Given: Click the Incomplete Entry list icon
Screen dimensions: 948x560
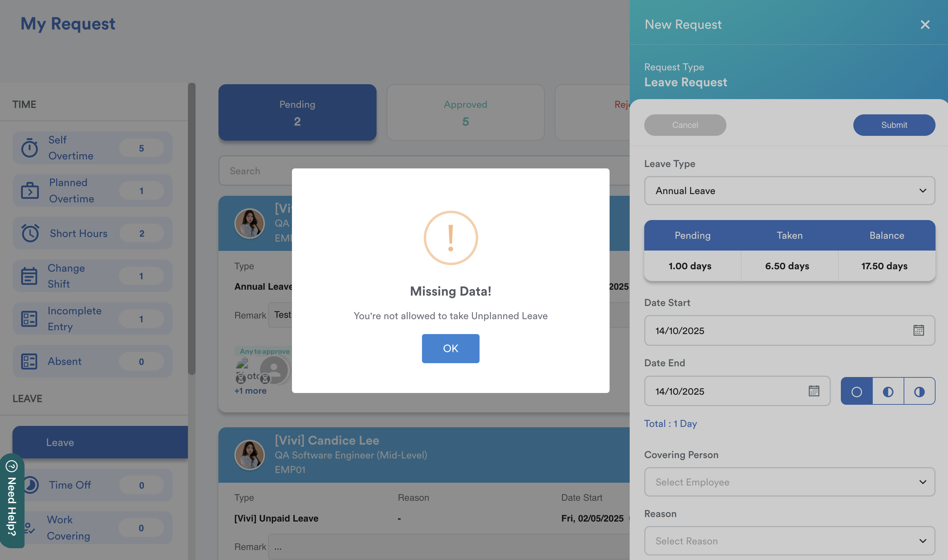Looking at the screenshot, I should 29,318.
